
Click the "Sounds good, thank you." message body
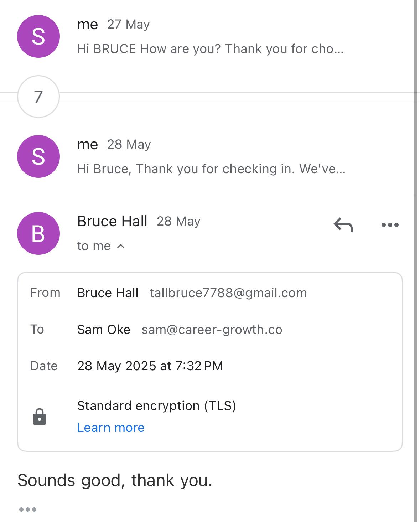point(115,480)
